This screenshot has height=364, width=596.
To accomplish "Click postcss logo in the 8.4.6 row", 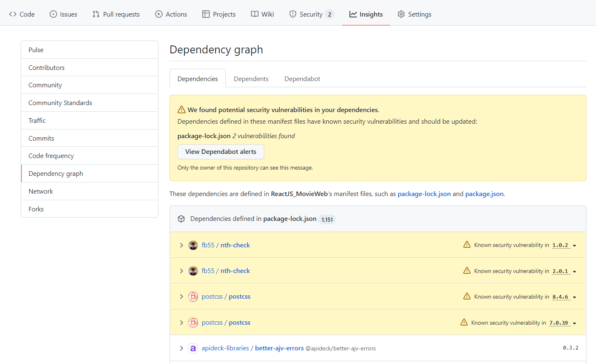I will tap(193, 297).
